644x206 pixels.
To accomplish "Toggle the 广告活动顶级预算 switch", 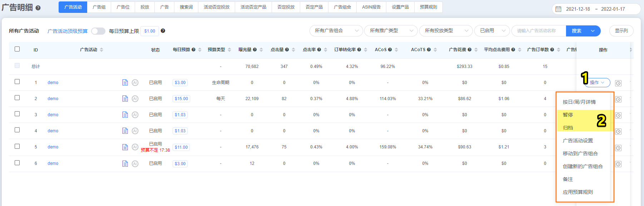I will coord(98,31).
